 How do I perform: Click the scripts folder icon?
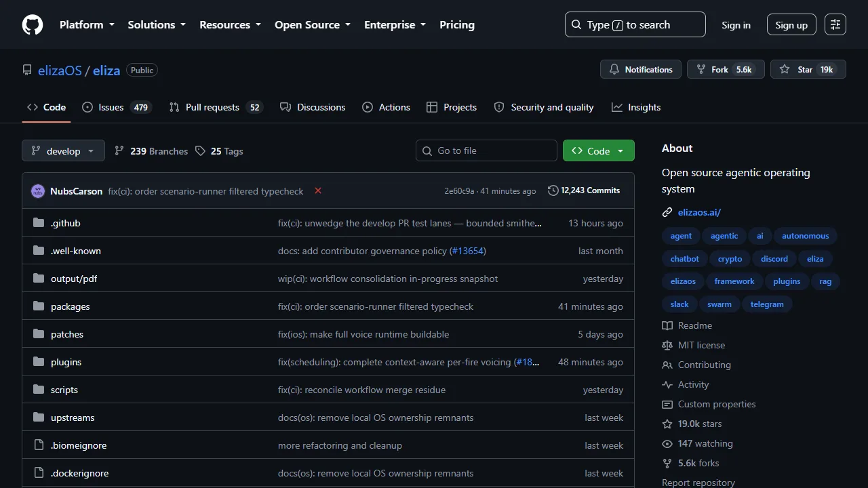tap(39, 389)
